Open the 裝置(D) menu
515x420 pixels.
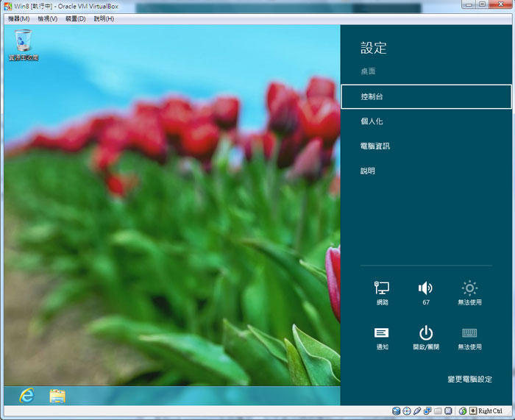coord(76,18)
